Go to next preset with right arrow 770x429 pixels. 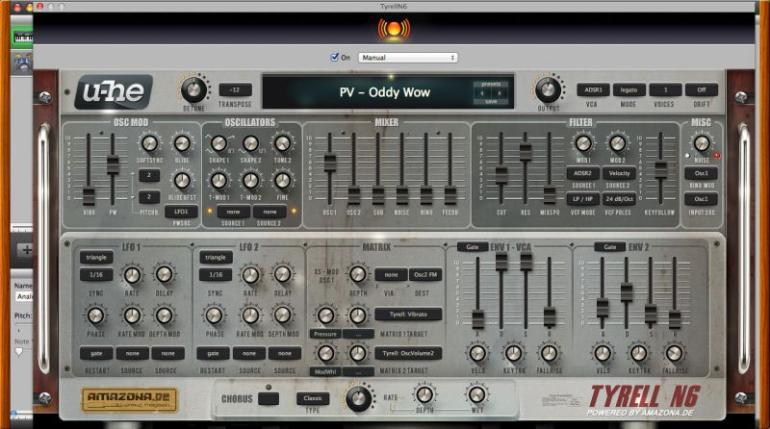[499, 93]
